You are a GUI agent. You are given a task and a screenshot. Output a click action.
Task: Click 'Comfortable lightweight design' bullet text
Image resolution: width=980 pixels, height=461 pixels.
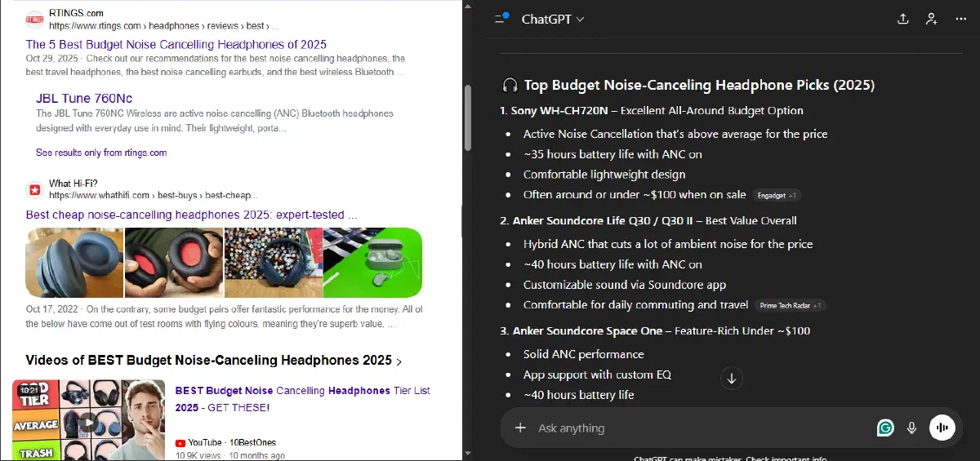[604, 175]
